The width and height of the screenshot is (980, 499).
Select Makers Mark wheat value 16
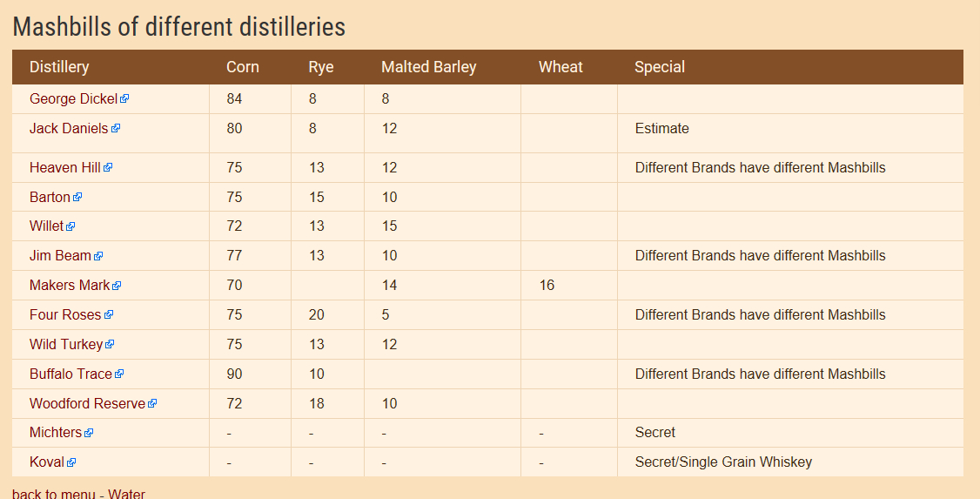click(547, 285)
